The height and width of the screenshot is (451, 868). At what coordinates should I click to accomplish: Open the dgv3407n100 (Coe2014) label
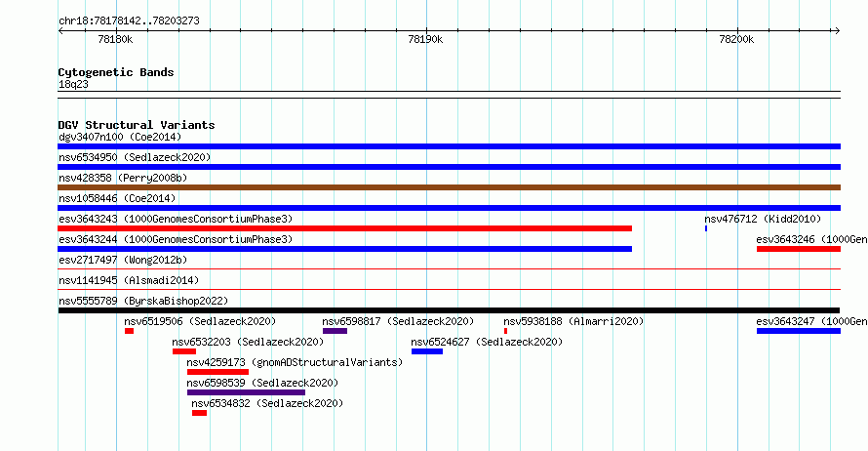coord(120,137)
